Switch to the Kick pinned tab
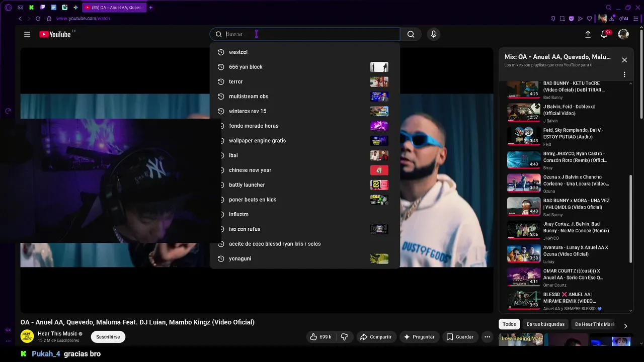 31,8
